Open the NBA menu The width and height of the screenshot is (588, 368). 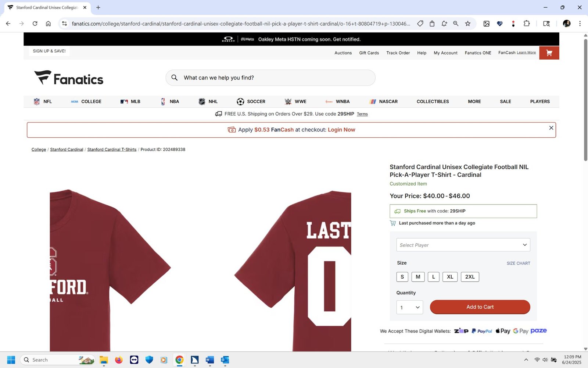170,102
